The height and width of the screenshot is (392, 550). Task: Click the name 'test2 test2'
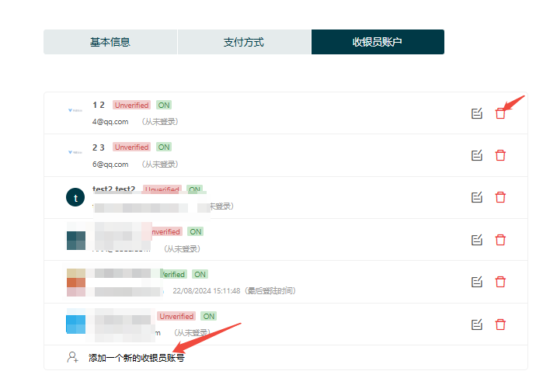coord(113,189)
